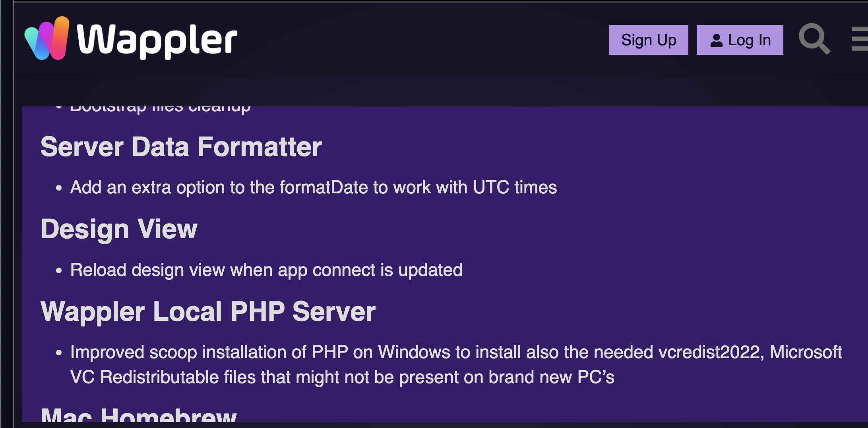Select the Wappler Local PHP Server heading

(x=208, y=312)
